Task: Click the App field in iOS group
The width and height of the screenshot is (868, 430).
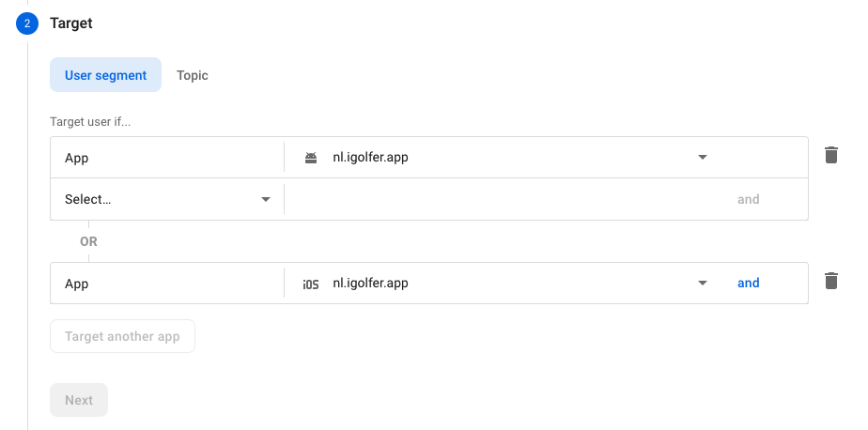Action: click(x=167, y=284)
